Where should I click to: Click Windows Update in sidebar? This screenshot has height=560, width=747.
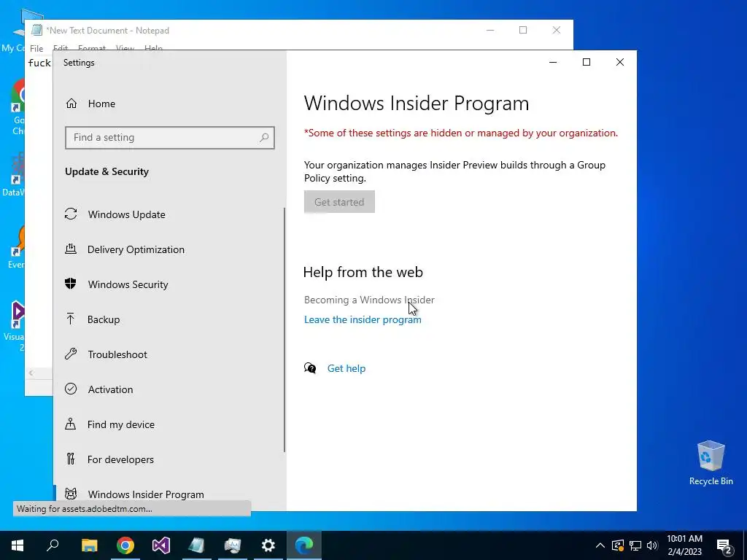[x=127, y=214]
